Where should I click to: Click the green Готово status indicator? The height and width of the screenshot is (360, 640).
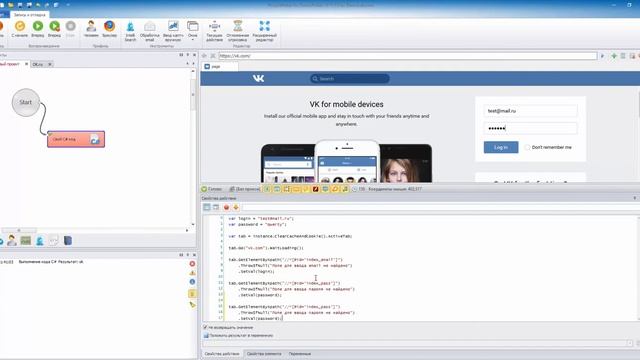pos(211,189)
